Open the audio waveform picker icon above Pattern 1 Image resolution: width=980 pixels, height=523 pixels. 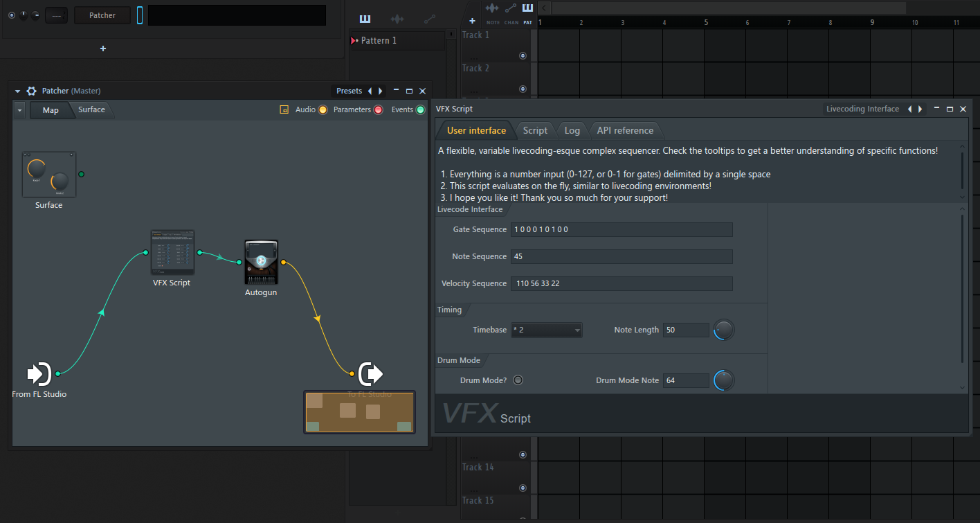397,19
